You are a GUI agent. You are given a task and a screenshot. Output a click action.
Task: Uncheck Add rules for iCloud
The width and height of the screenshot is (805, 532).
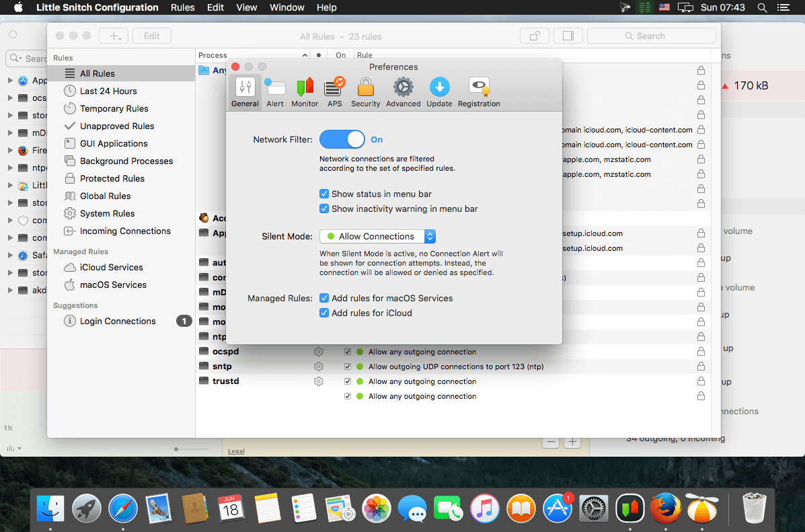(x=324, y=313)
